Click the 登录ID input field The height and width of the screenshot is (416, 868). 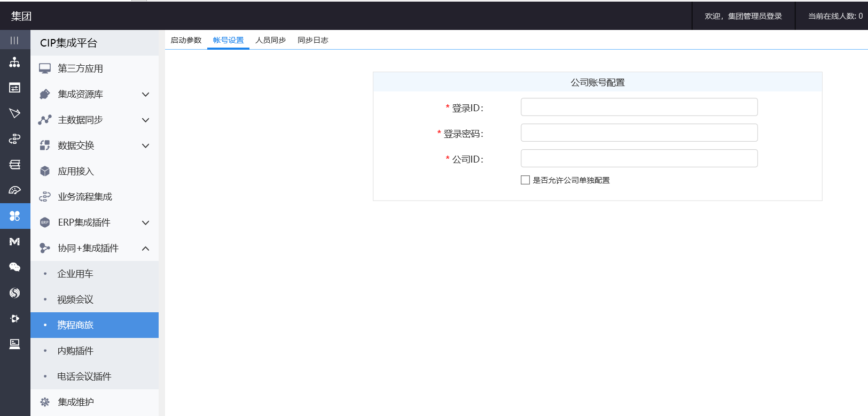tap(639, 107)
